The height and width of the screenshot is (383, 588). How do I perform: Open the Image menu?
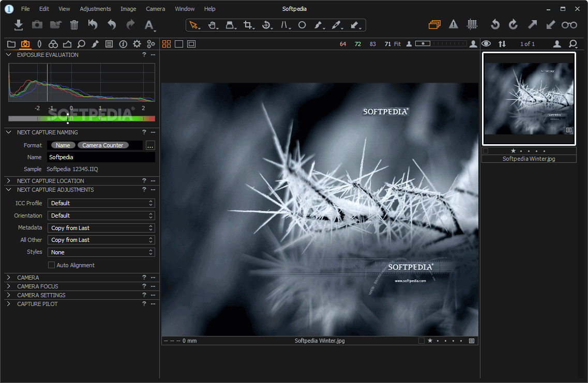pyautogui.click(x=128, y=9)
